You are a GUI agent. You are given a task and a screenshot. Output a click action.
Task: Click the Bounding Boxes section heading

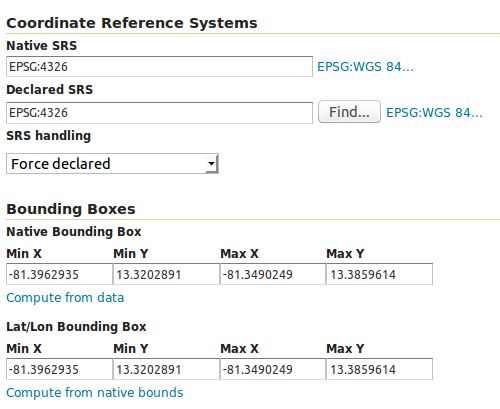pyautogui.click(x=71, y=210)
